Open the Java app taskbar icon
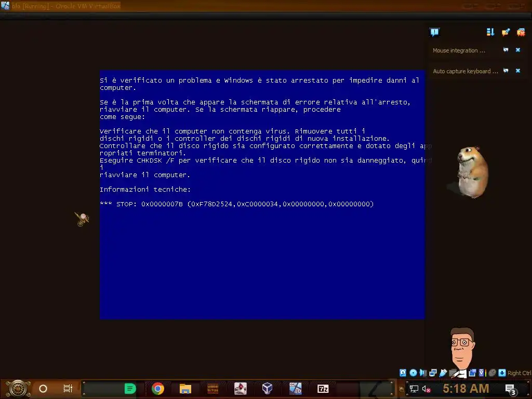 [x=240, y=389]
